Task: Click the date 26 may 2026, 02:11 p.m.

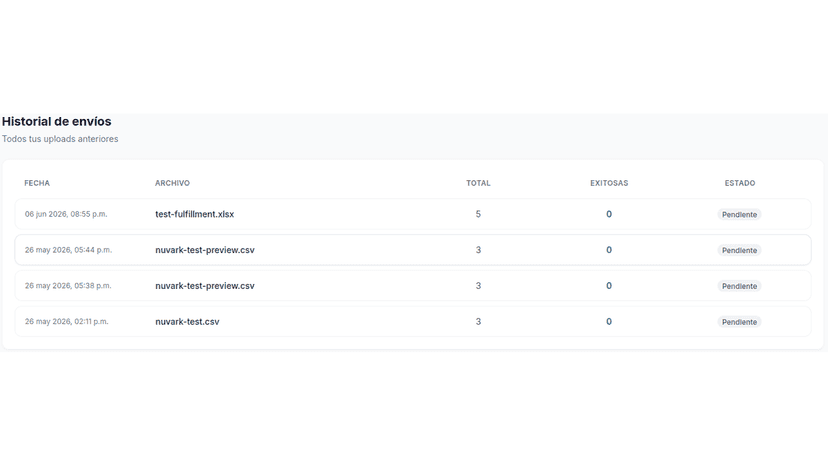Action: click(67, 322)
